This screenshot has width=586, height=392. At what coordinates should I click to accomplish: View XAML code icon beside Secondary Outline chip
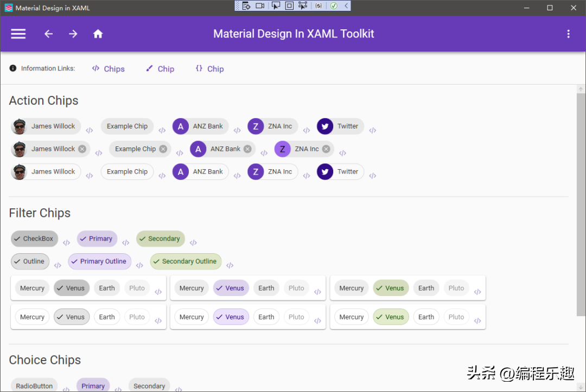(230, 266)
